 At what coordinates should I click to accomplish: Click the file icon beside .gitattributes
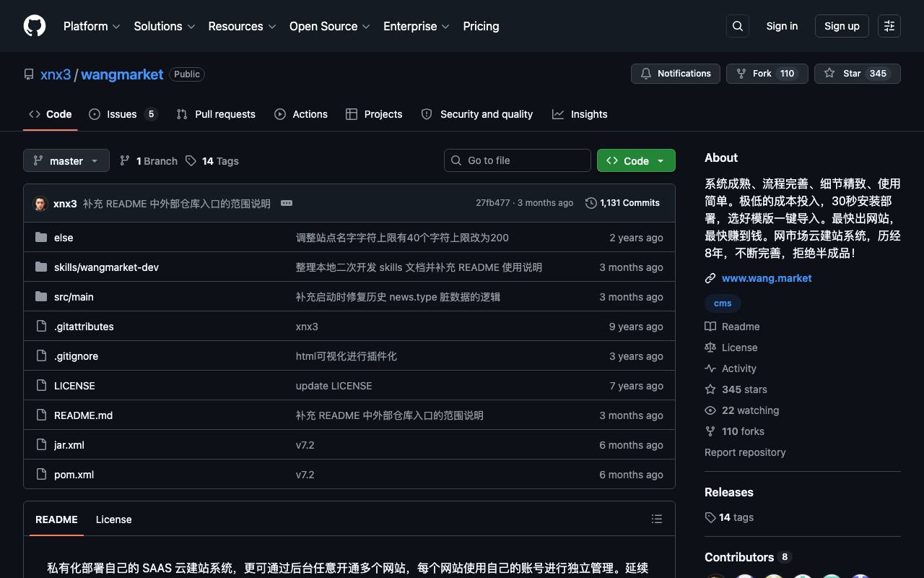[x=41, y=326]
